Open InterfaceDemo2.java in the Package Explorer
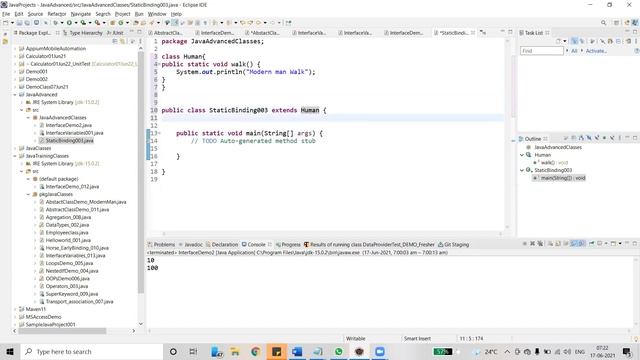The image size is (640, 360). tap(69, 125)
